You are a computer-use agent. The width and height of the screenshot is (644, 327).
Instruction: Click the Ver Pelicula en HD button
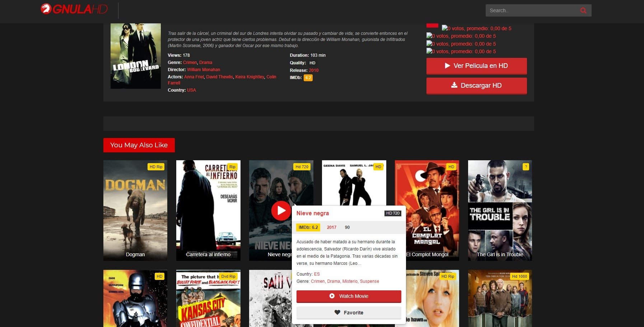[476, 66]
